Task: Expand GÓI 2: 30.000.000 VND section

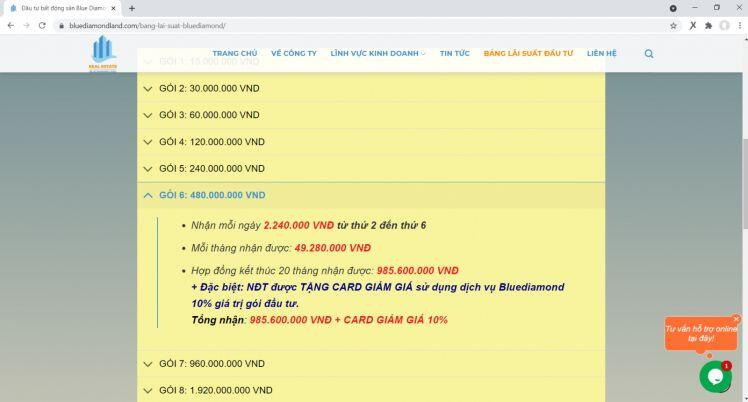Action: (x=371, y=88)
